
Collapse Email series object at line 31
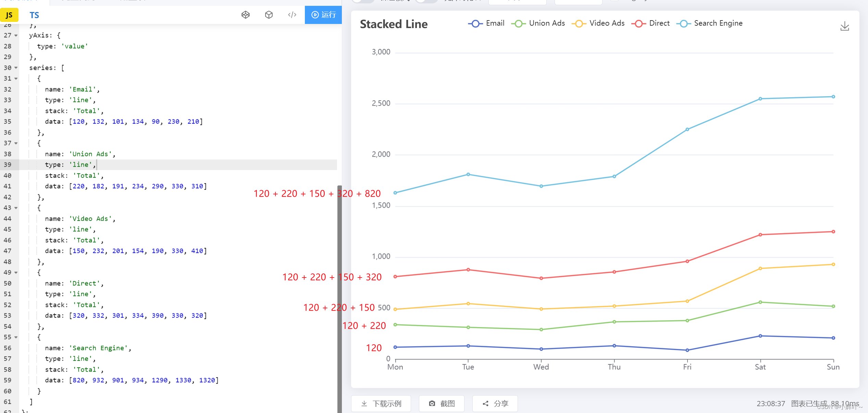tap(16, 78)
